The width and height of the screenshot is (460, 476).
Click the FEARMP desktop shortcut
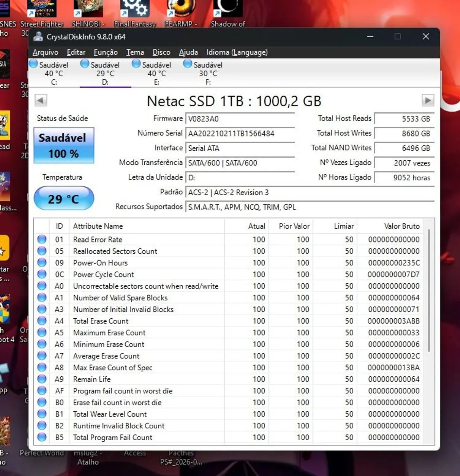[x=181, y=14]
